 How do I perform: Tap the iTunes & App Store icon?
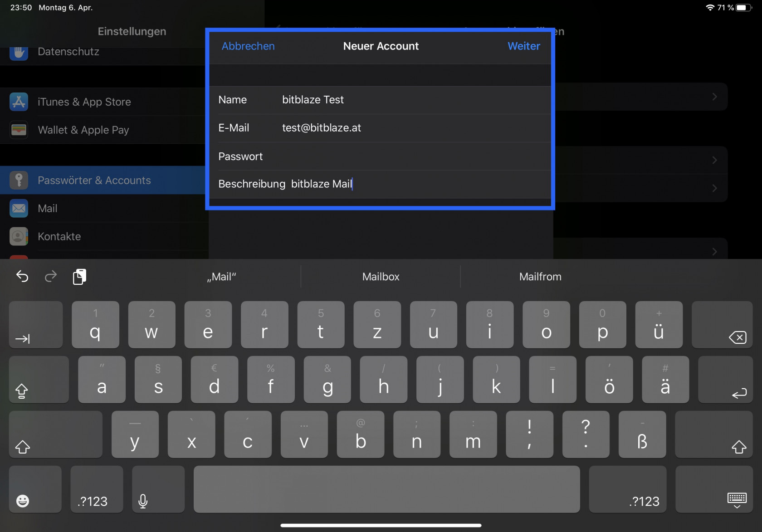tap(19, 102)
